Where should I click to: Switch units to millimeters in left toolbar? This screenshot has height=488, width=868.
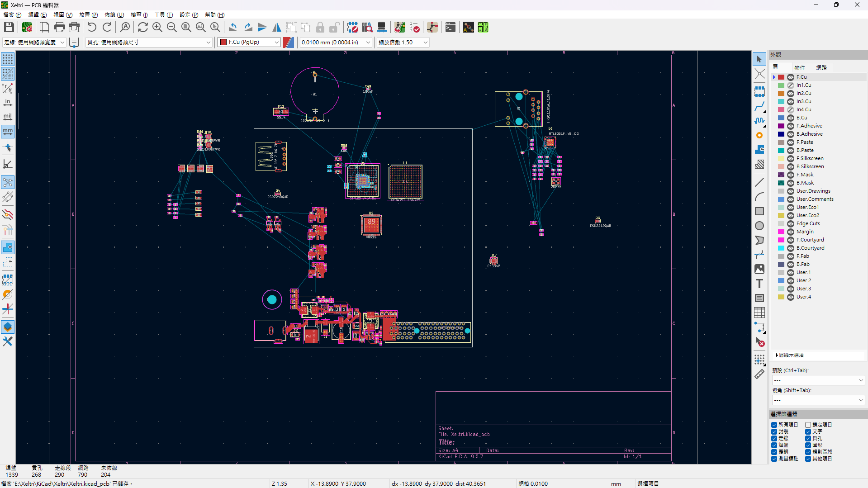8,132
